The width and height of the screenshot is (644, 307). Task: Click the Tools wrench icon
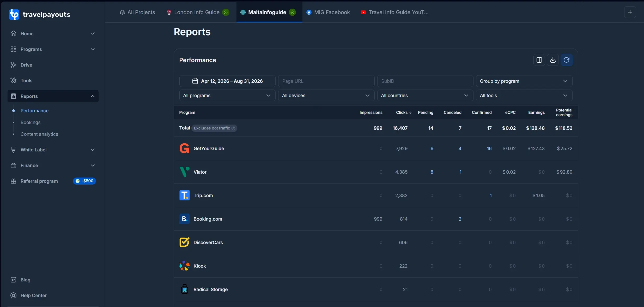(x=13, y=81)
